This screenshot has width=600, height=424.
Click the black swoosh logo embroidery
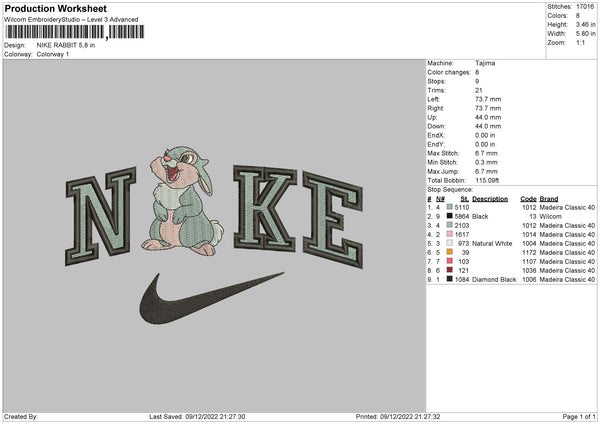coord(210,298)
